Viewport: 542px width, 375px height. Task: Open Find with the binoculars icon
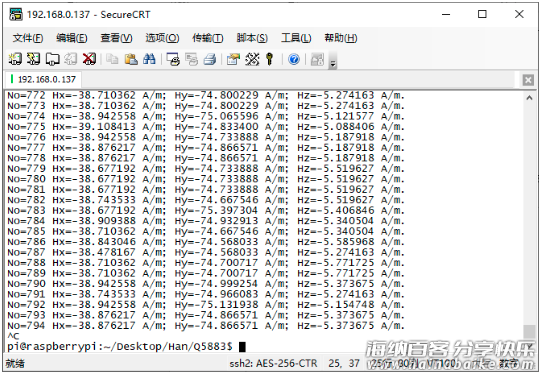pos(149,59)
